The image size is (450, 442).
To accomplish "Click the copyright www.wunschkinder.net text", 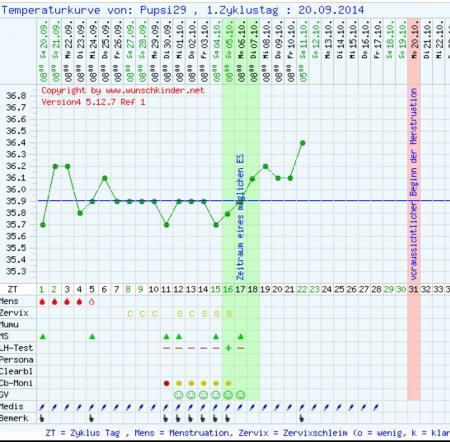I will pyautogui.click(x=123, y=91).
